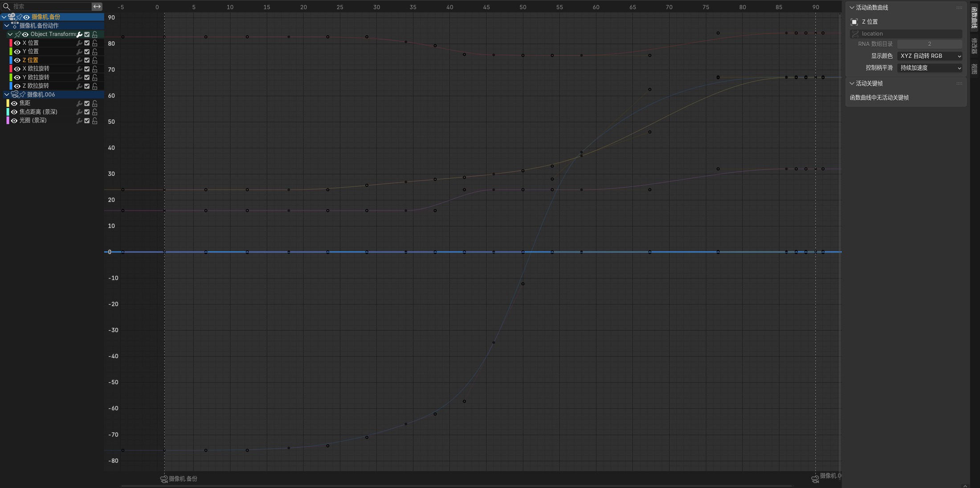The height and width of the screenshot is (488, 980).
Task: Click the wrench icon on 光圈 (景深) row
Action: pyautogui.click(x=79, y=121)
